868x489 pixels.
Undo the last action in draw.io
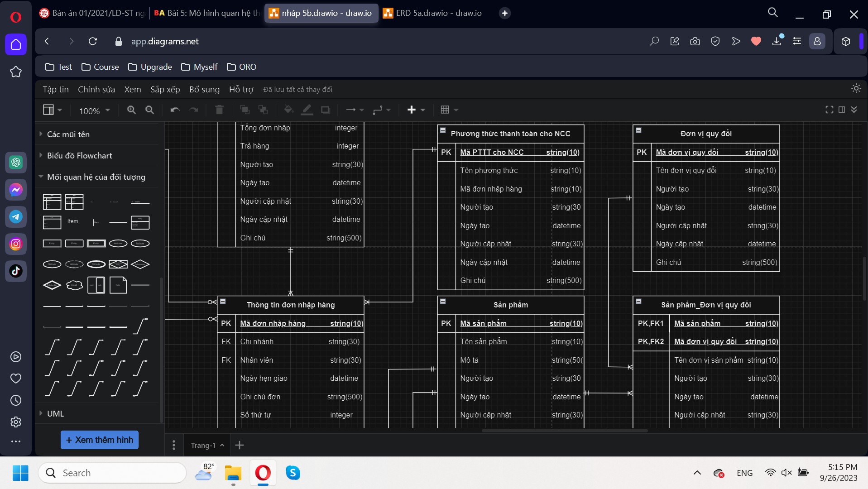point(175,110)
